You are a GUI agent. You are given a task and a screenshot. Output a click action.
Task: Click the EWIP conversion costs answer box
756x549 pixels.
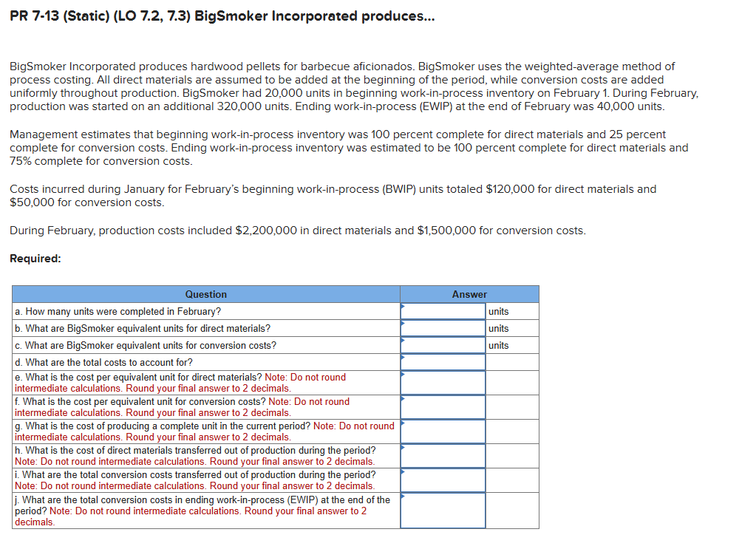(442, 510)
